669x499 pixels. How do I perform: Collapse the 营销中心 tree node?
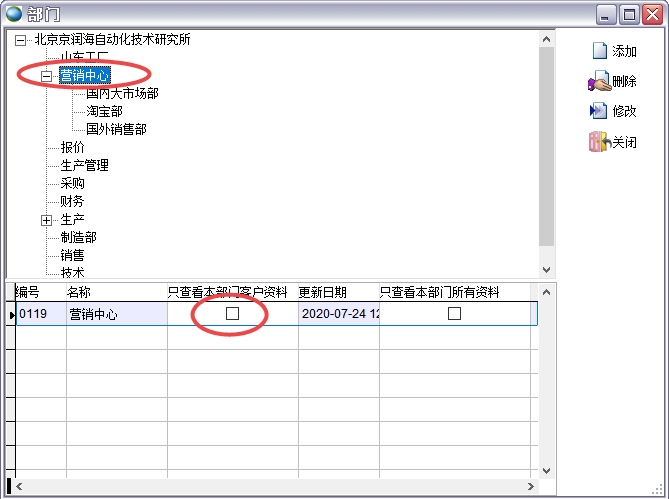click(46, 76)
